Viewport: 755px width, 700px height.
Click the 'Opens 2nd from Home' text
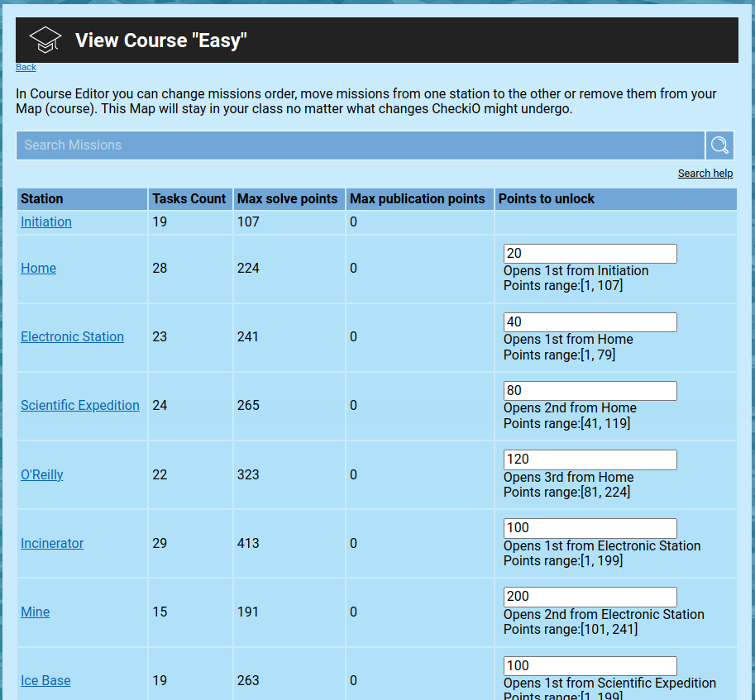point(570,408)
